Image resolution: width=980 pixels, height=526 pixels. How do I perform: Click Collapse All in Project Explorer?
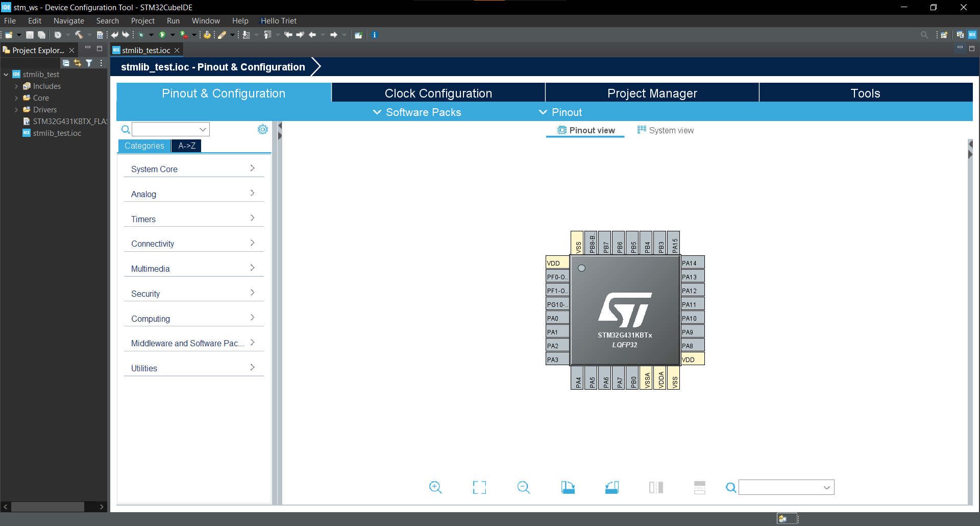click(66, 63)
